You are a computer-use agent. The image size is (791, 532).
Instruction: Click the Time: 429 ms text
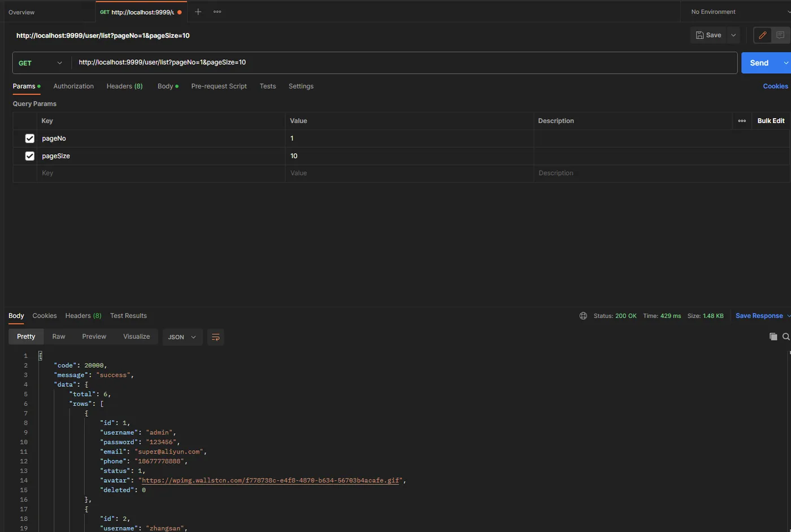click(x=662, y=316)
